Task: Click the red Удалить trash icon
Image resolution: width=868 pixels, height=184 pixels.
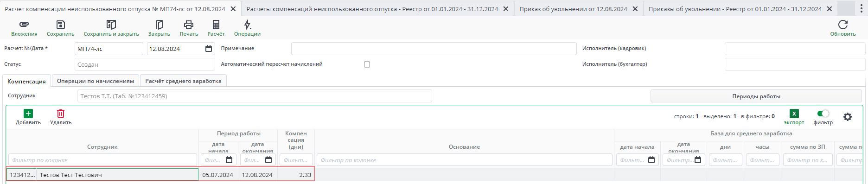Action: pos(61,114)
